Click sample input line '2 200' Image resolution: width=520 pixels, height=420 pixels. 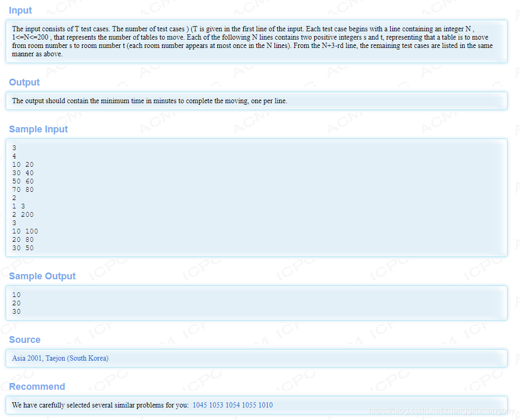coord(23,215)
